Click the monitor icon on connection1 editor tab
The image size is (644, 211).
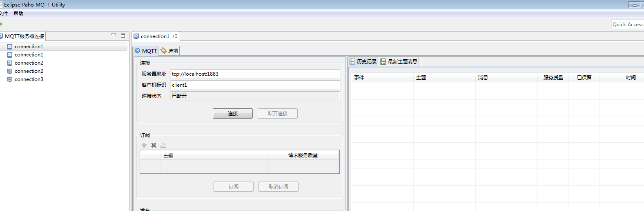point(136,36)
